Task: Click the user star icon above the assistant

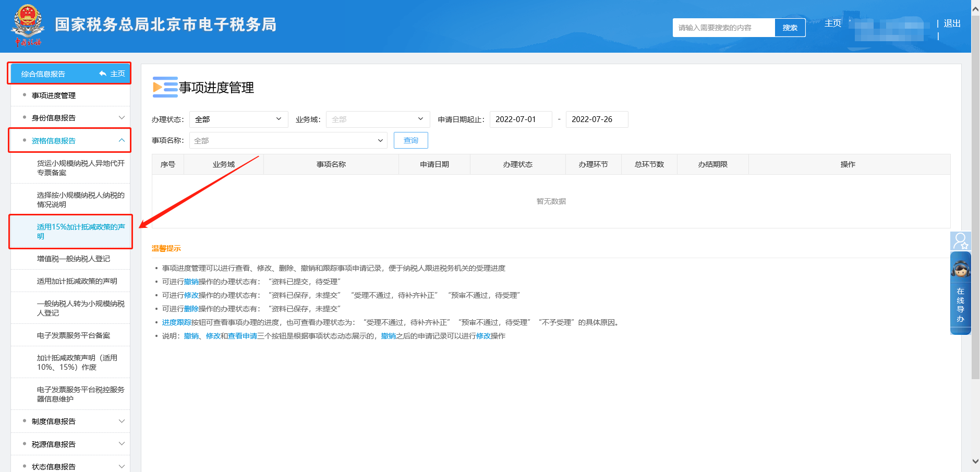Action: tap(960, 241)
